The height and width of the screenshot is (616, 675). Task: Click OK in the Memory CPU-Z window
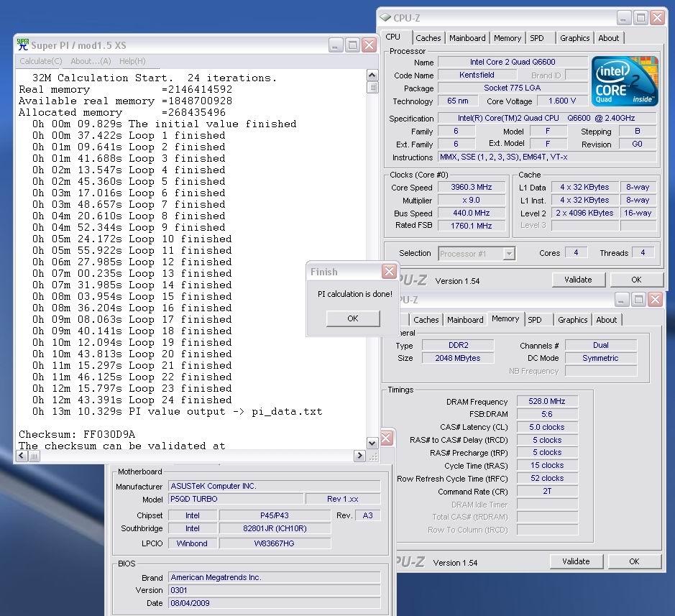click(634, 561)
